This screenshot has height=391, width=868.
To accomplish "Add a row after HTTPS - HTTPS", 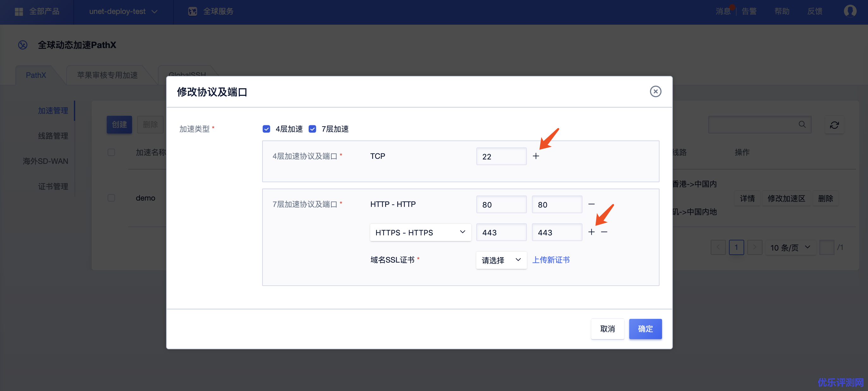I will coord(591,232).
